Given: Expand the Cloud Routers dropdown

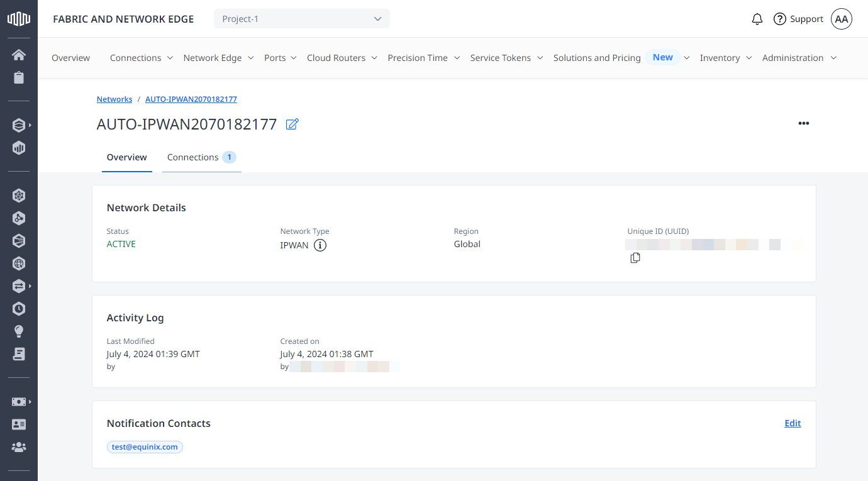Looking at the screenshot, I should [x=342, y=58].
